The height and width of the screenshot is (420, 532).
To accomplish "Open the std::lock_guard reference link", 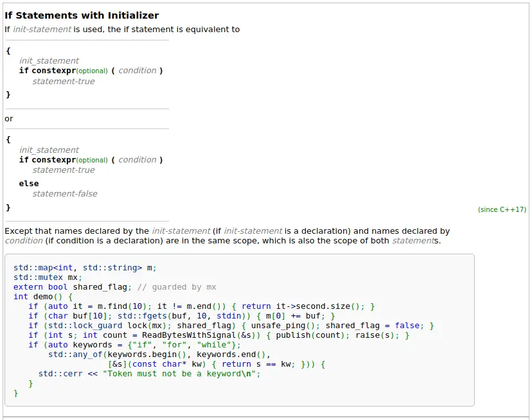I will pyautogui.click(x=82, y=326).
